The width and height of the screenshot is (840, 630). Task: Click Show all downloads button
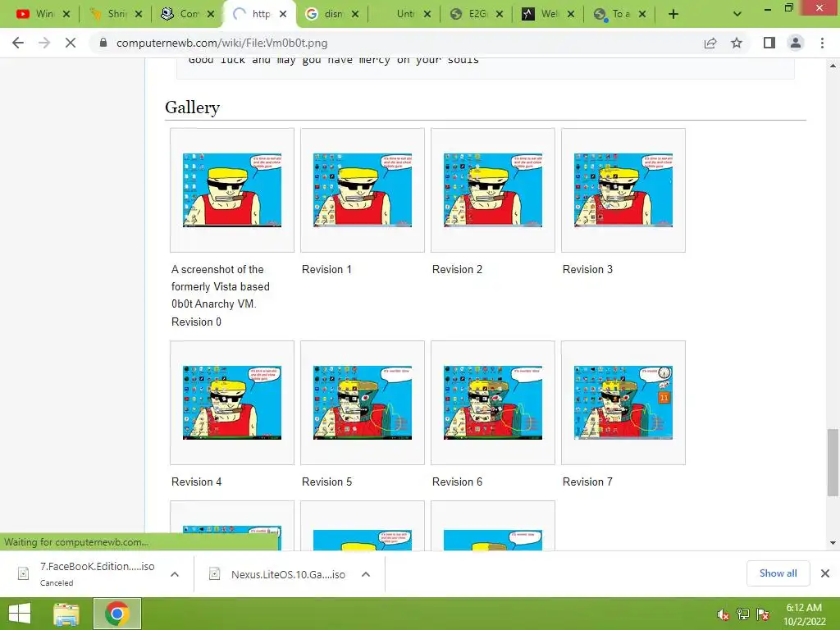pos(778,573)
